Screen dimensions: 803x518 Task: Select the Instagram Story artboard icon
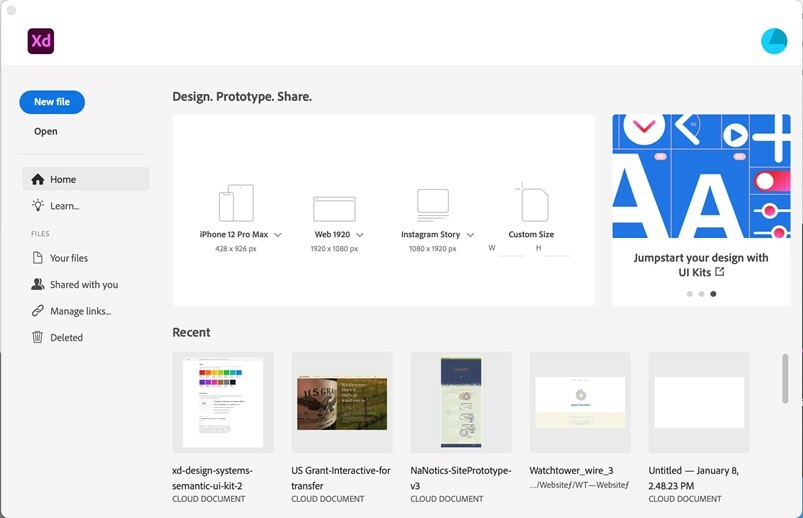click(x=433, y=204)
